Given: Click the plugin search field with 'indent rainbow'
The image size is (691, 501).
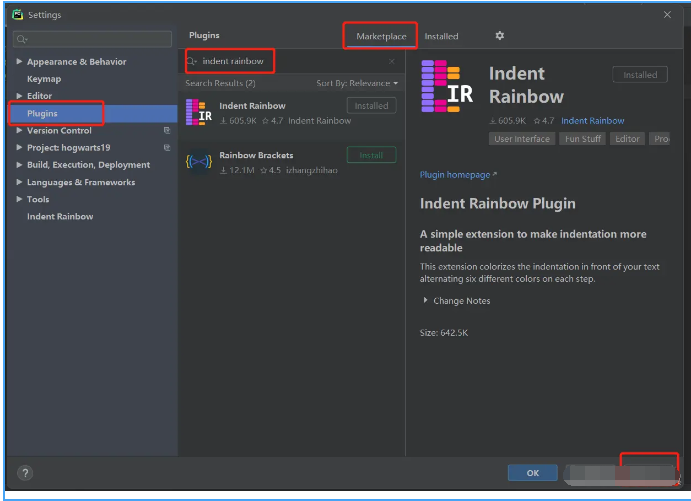Looking at the screenshot, I should click(291, 61).
